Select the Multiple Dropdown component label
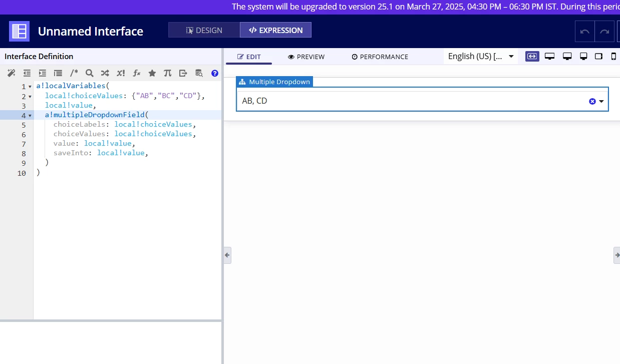 pos(274,82)
